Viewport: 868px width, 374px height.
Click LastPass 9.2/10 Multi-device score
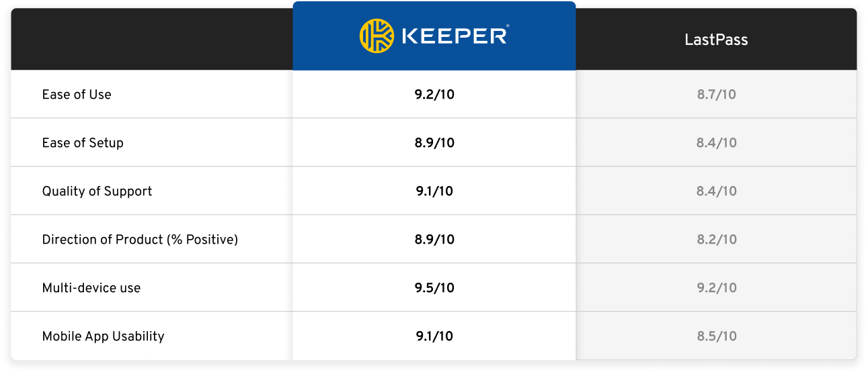tap(716, 288)
